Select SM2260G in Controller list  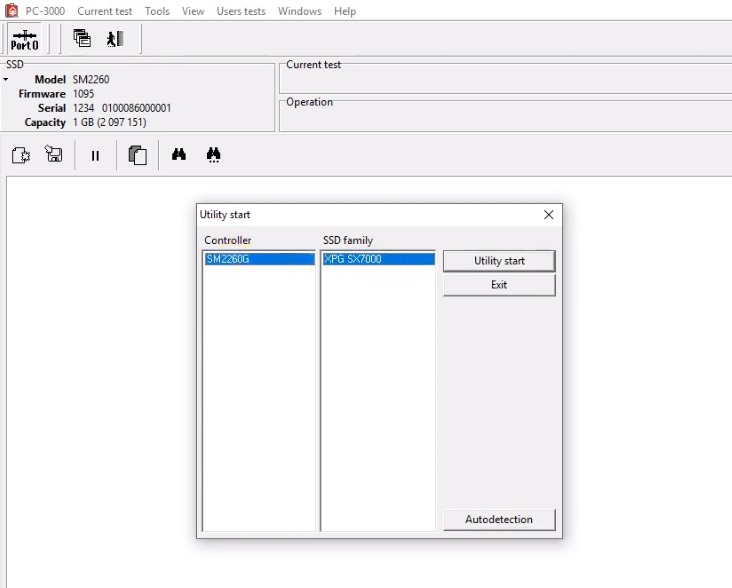coord(259,259)
